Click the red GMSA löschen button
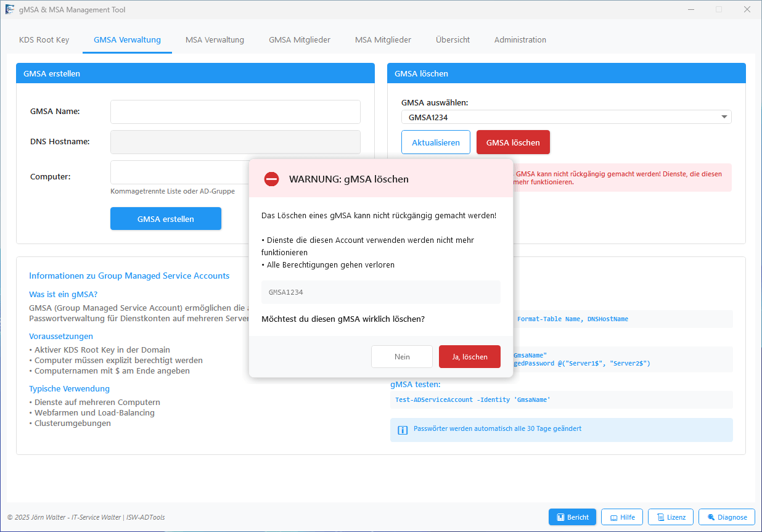The height and width of the screenshot is (532, 762). pos(512,142)
